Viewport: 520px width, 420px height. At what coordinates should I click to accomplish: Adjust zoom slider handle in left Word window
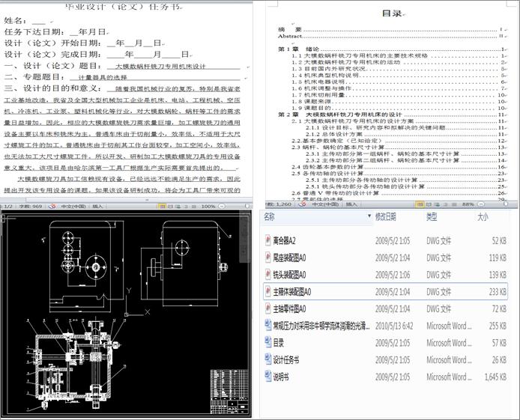247,206
